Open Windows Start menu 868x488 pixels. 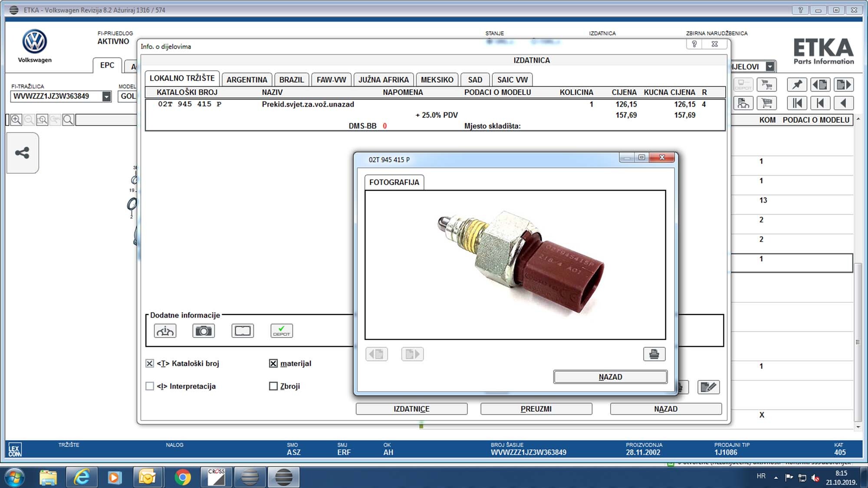tap(14, 477)
